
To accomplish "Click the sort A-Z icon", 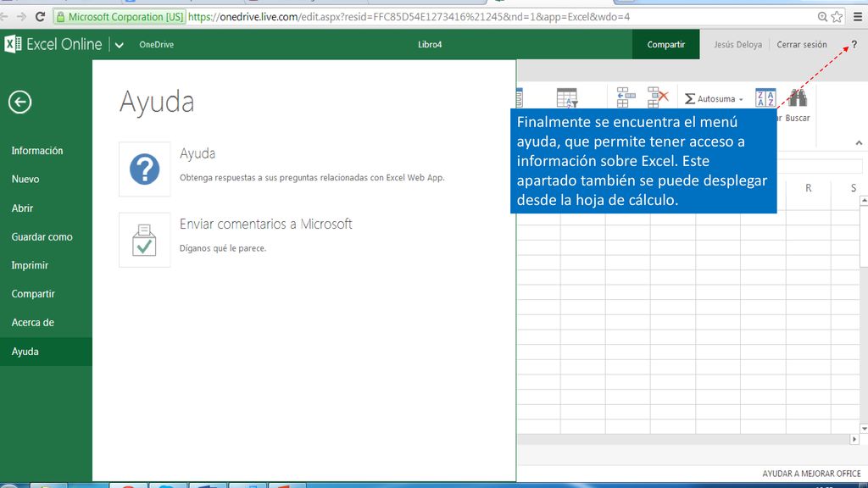I will pos(765,97).
